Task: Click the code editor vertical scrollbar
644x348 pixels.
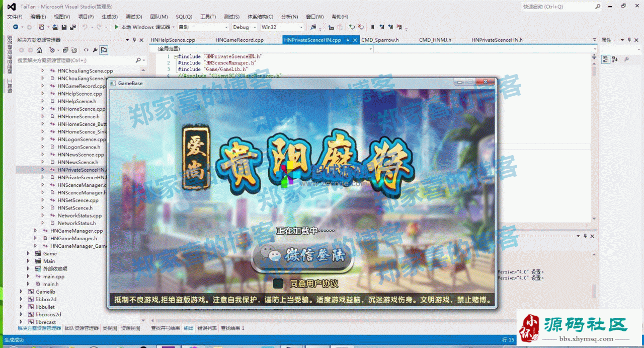Action: 594,141
